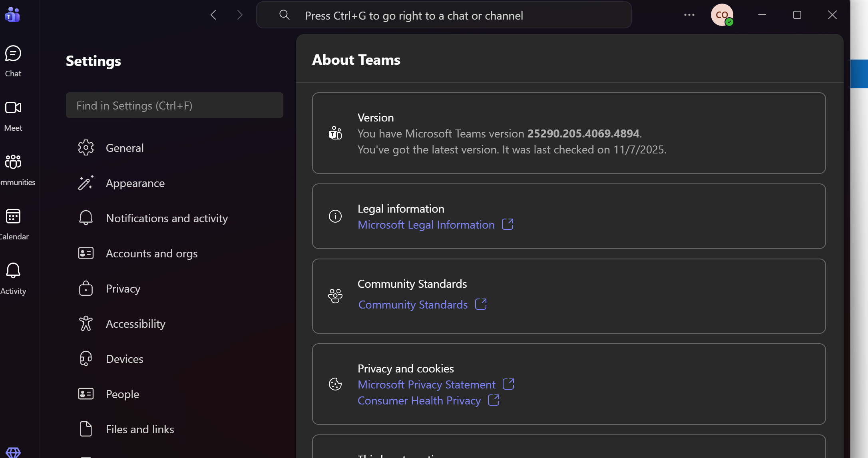Open the Community Standards link
This screenshot has height=458, width=868.
click(413, 305)
